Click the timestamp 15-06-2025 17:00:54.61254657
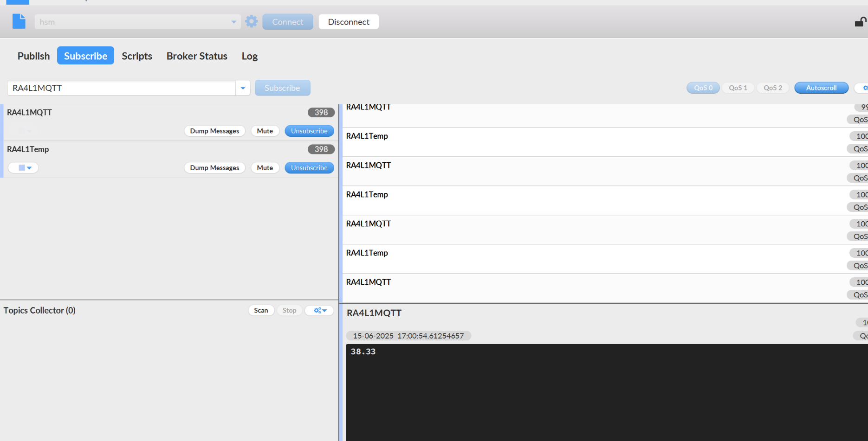 tap(408, 336)
